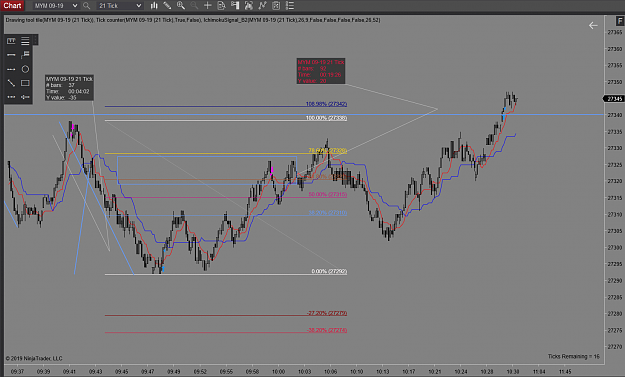Select the grey ruler info box with 37 bars
Screen dimensions: 625x377
click(69, 88)
